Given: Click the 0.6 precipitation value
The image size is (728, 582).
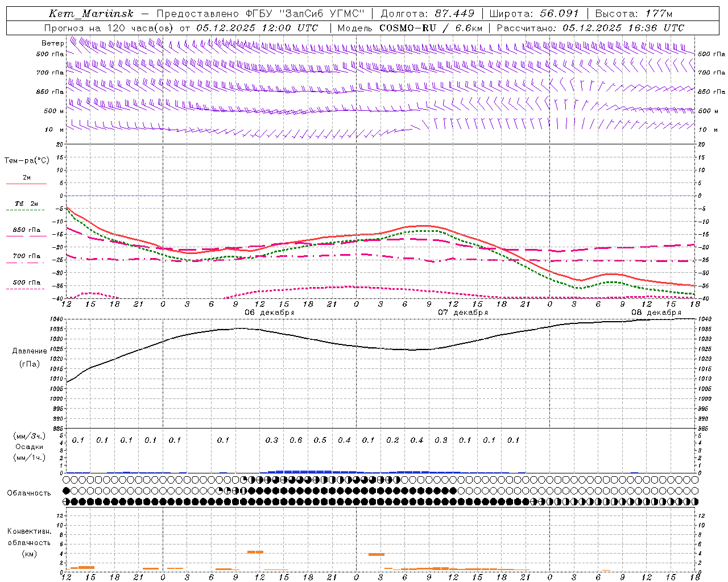Looking at the screenshot, I should (296, 440).
